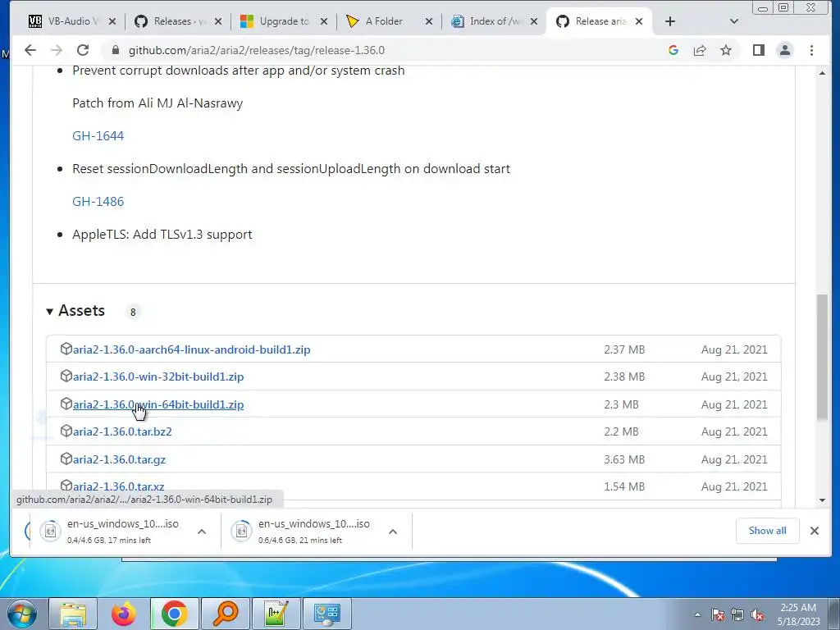
Task: Open the magnifier search app on taskbar
Action: click(226, 614)
